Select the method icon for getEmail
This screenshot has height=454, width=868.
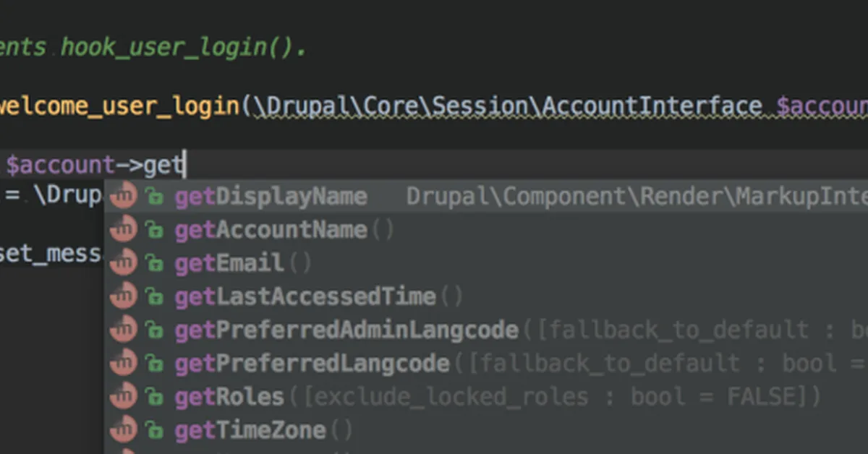coord(123,262)
